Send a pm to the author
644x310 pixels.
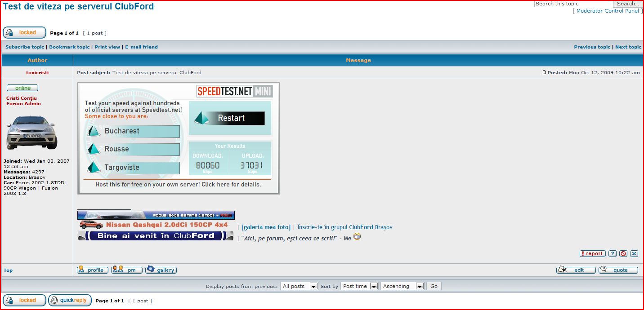[127, 270]
